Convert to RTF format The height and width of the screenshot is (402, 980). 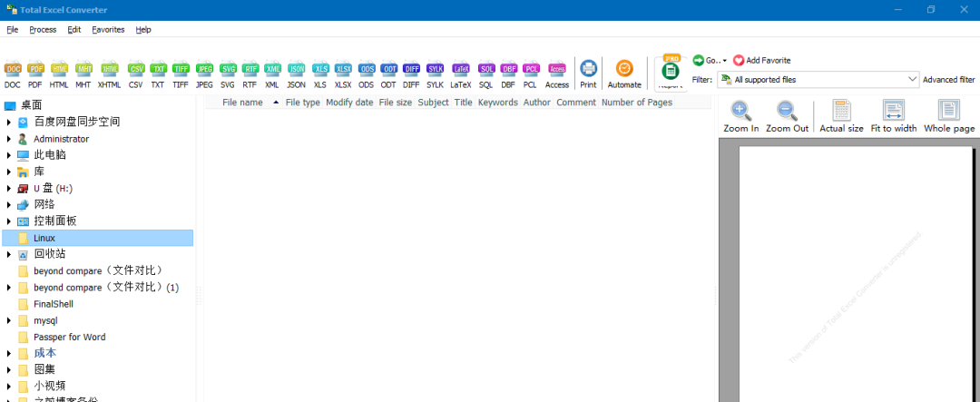(250, 75)
